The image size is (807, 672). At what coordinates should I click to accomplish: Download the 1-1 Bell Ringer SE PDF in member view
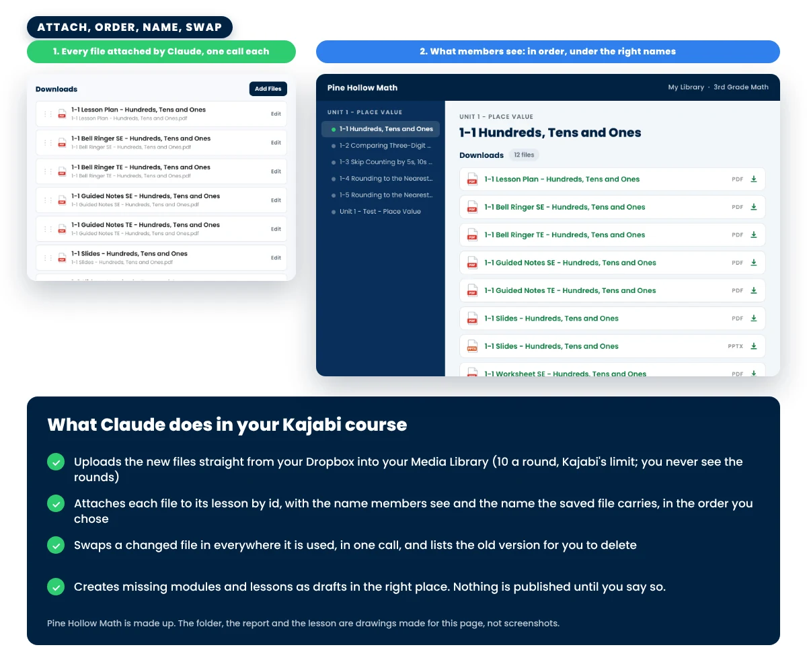click(x=754, y=207)
